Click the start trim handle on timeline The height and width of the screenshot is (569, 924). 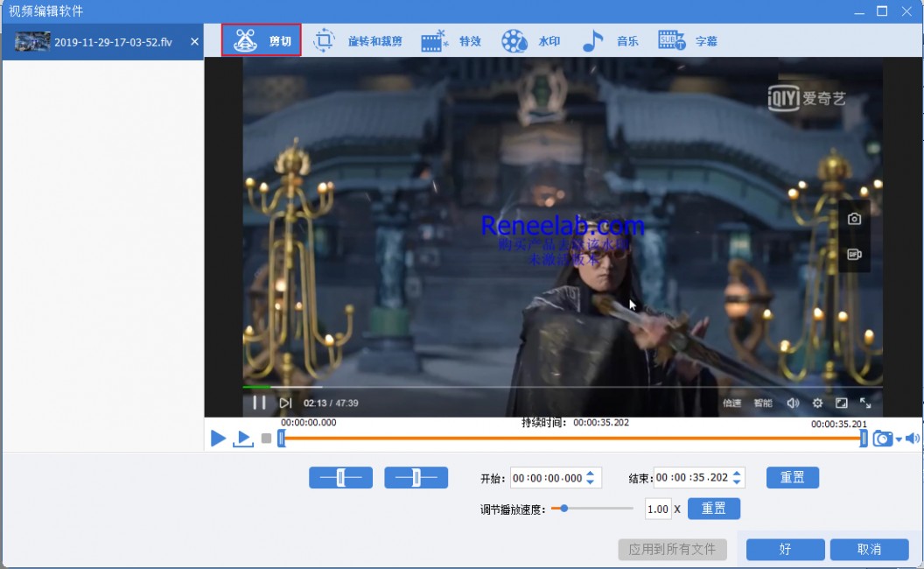[x=282, y=438]
